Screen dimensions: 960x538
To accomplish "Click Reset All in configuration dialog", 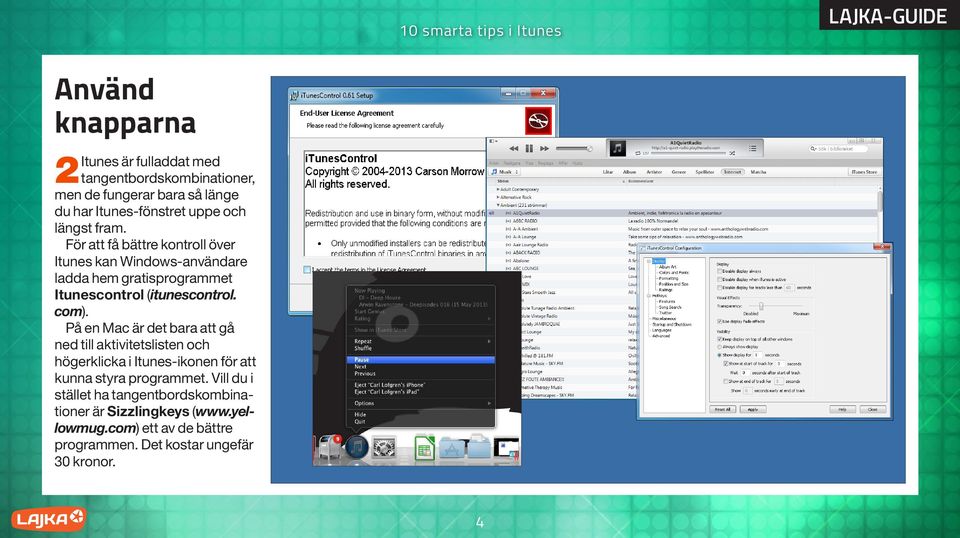I will (x=723, y=409).
